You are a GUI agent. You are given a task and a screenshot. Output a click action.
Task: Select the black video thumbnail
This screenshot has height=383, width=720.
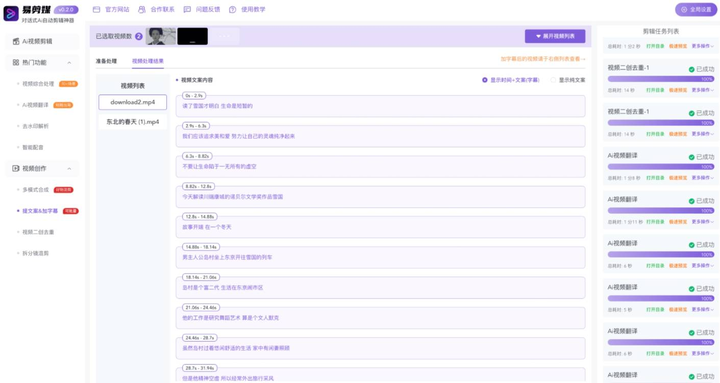(x=192, y=36)
